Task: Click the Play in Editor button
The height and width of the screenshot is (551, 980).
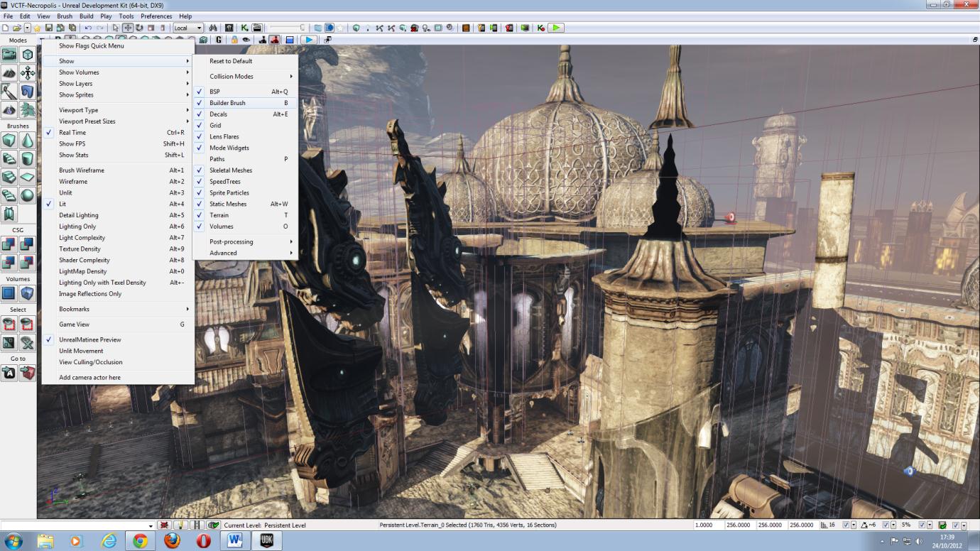Action: point(556,28)
